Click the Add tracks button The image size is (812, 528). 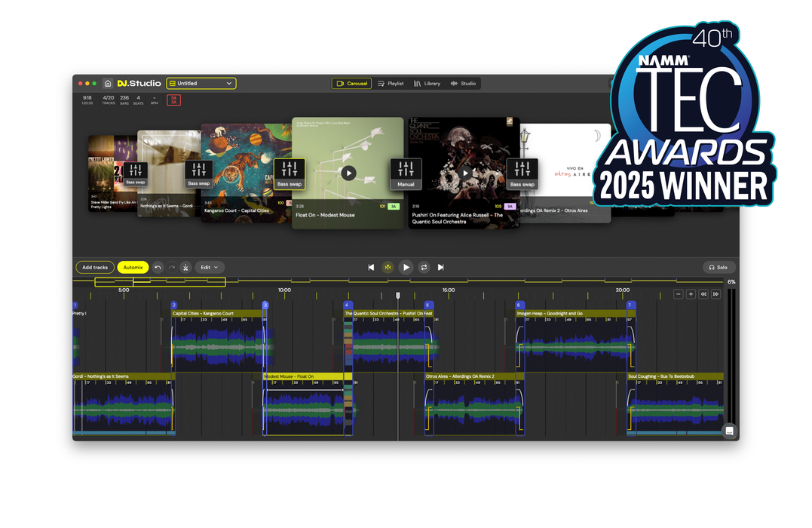[x=95, y=267]
